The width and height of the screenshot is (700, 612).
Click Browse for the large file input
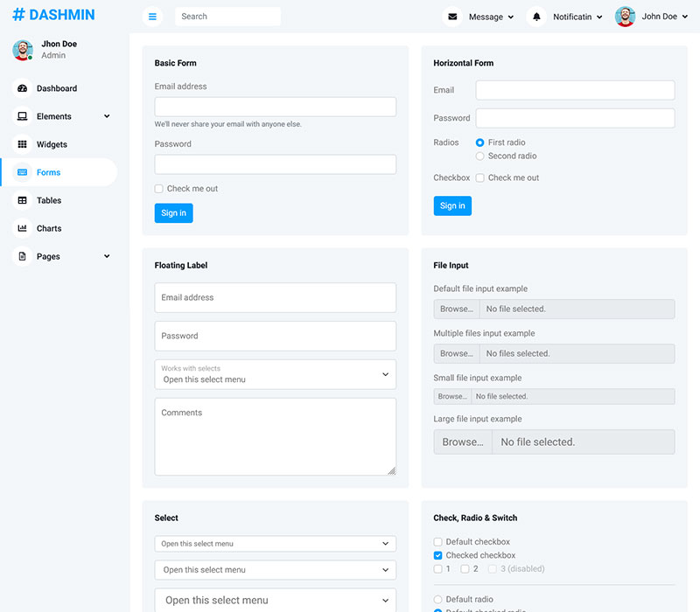pyautogui.click(x=463, y=442)
